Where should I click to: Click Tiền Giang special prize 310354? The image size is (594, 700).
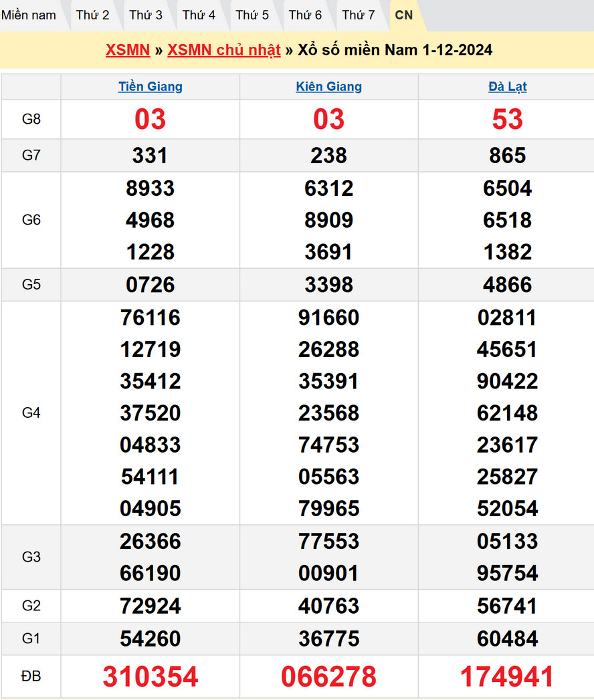coord(151,677)
